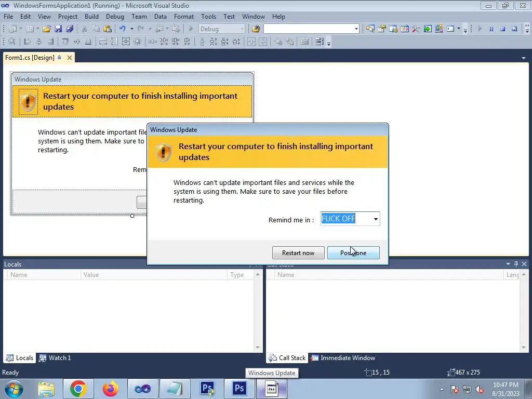The image size is (532, 399).
Task: Click the Bring to Front icon
Action: pos(278,42)
